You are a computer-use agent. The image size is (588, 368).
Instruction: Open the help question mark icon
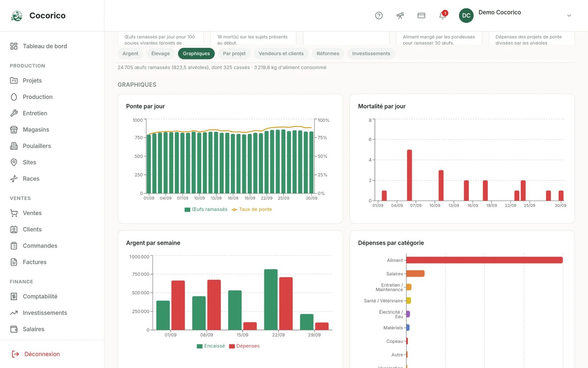(x=379, y=15)
